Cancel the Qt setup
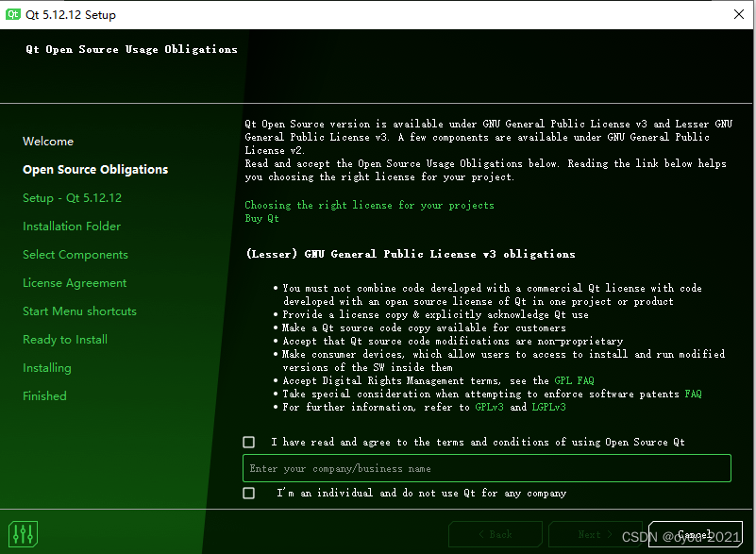Screen dimensions: 756x554 click(696, 534)
